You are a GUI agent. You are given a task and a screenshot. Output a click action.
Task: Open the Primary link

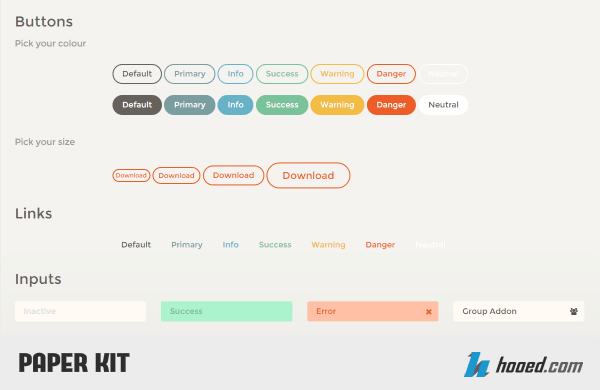pyautogui.click(x=187, y=245)
